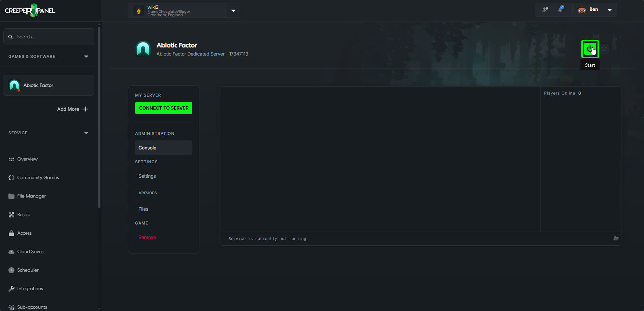
Task: Click the sidebar vertical scrollbar
Action: [x=99, y=118]
